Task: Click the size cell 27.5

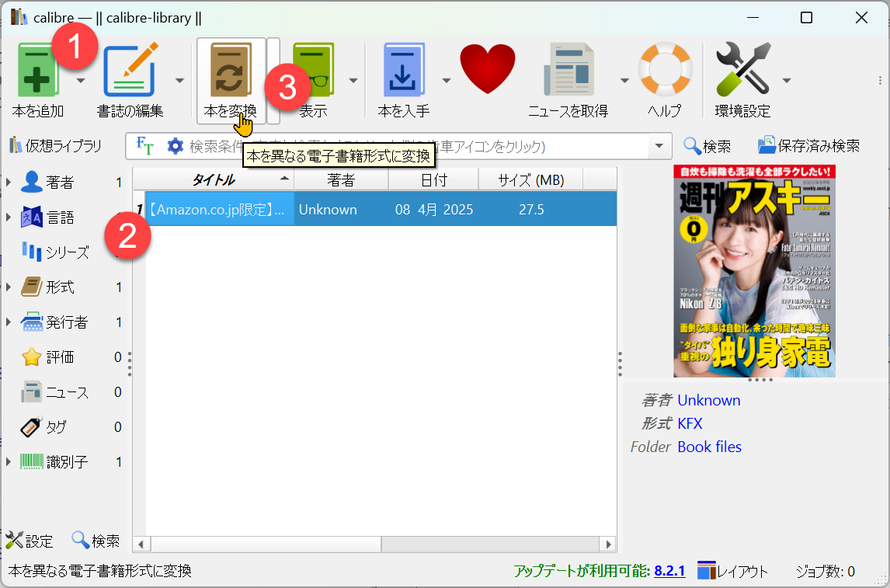Action: click(x=531, y=210)
